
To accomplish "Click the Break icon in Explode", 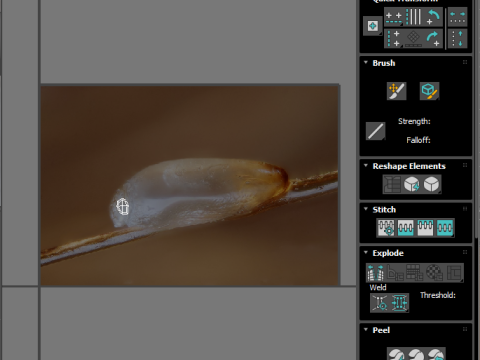I will (376, 273).
